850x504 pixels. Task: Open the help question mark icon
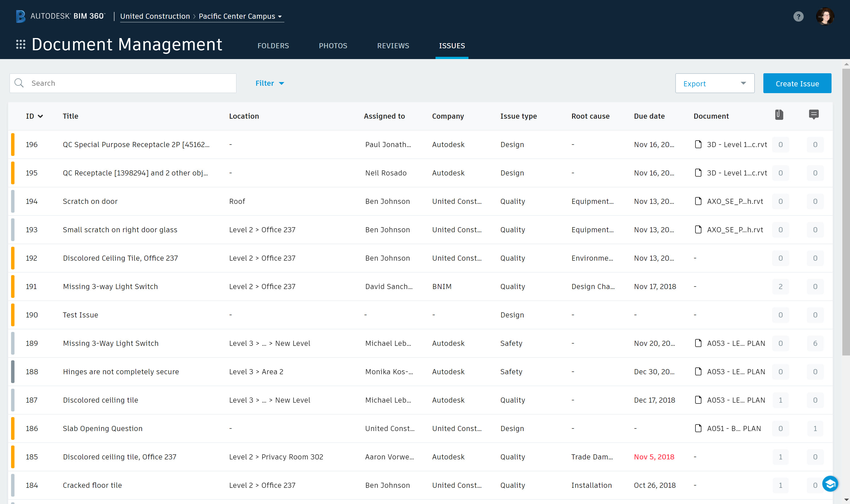798,16
